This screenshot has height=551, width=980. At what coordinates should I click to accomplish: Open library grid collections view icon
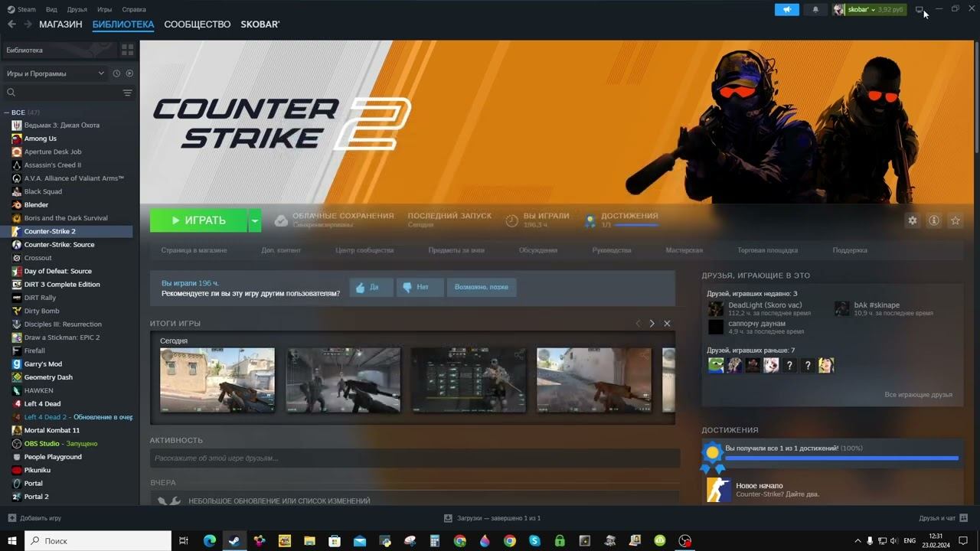[127, 50]
